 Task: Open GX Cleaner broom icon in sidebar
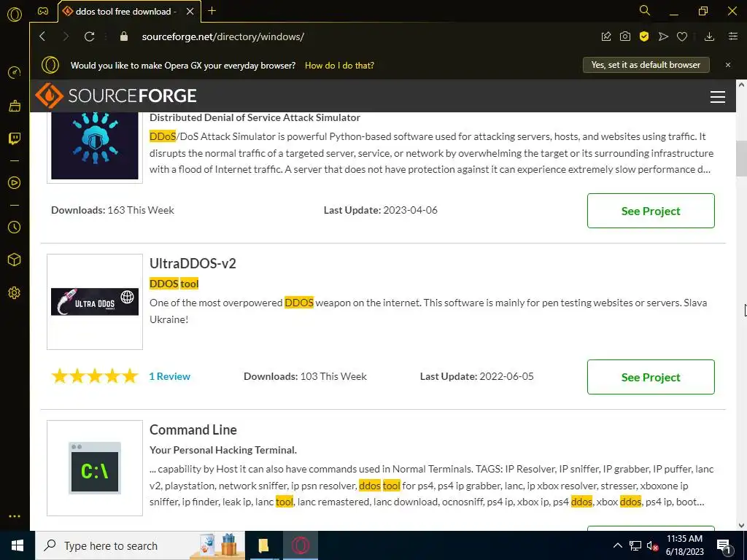(15, 105)
